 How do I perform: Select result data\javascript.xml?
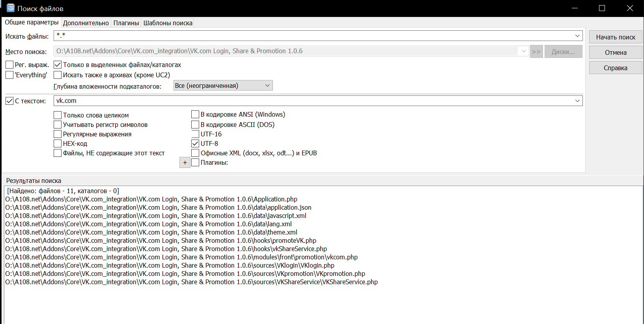[x=156, y=216]
